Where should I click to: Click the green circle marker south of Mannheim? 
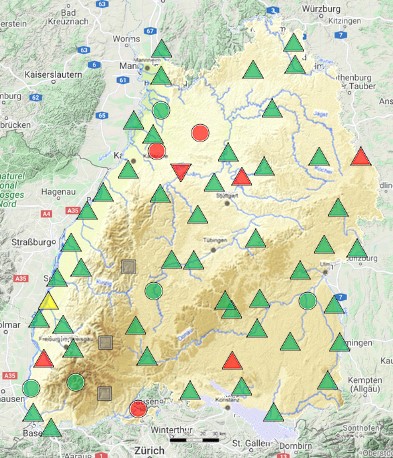click(161, 110)
